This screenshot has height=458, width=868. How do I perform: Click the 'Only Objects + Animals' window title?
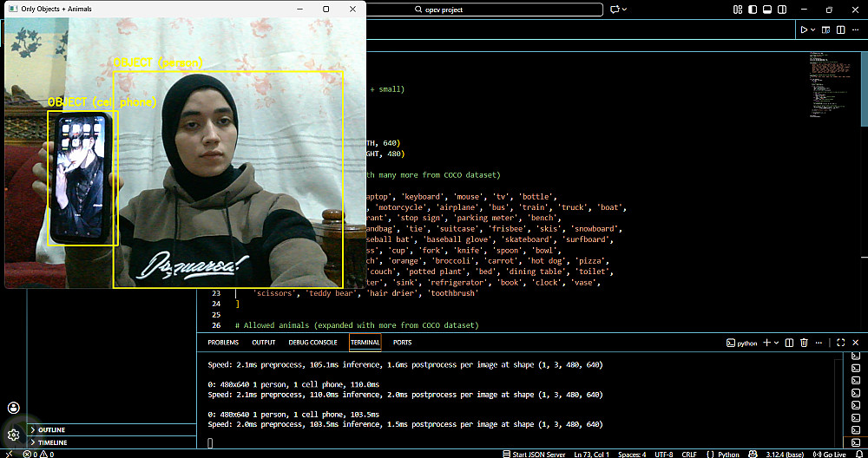pyautogui.click(x=56, y=10)
